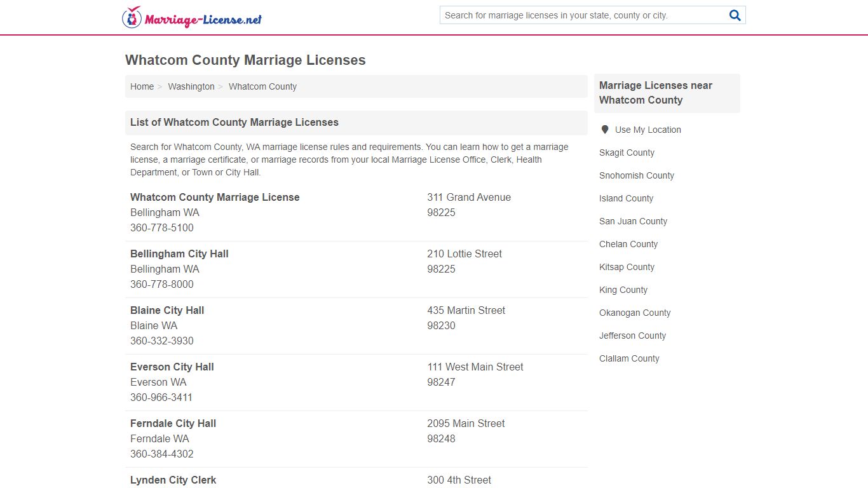Image resolution: width=868 pixels, height=488 pixels.
Task: Open Whatcom County Marriage License listing
Action: coord(215,197)
